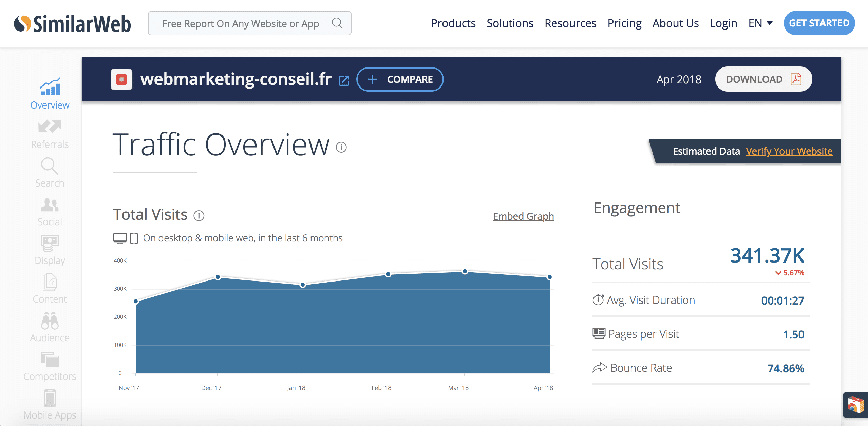Click the COMPARE button
This screenshot has width=868, height=426.
(x=400, y=79)
